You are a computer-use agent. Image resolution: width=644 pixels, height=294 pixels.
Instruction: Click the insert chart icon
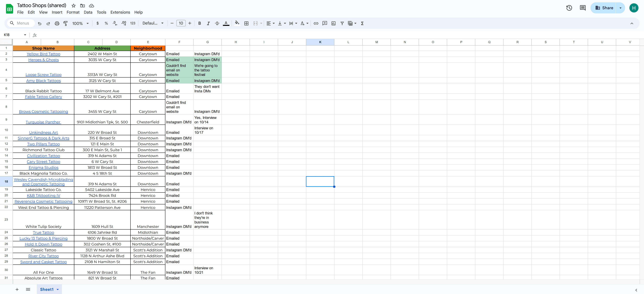[x=333, y=23]
